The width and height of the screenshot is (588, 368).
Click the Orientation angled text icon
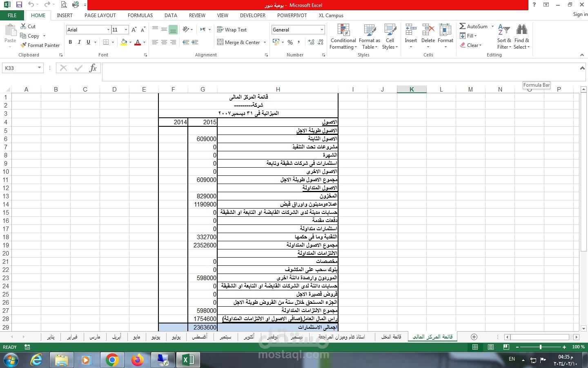click(186, 29)
